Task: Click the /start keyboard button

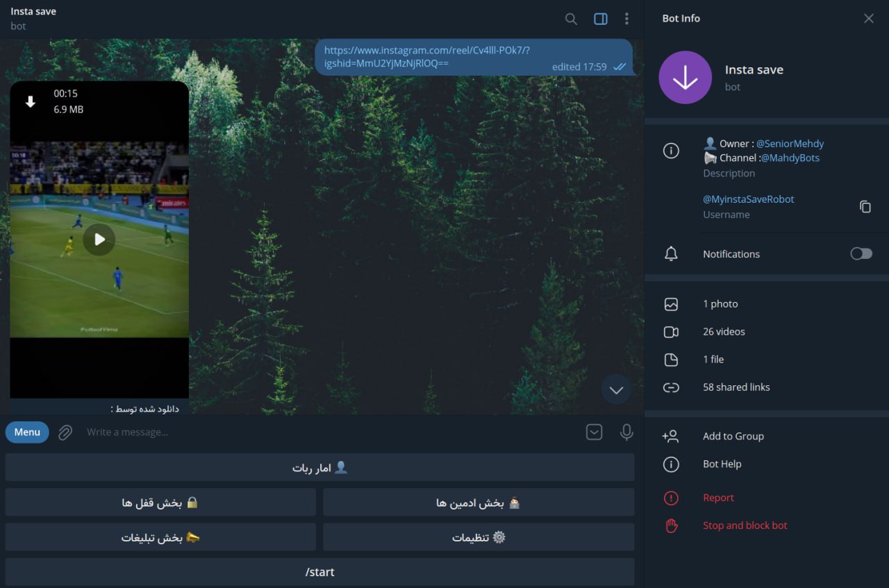Action: click(x=319, y=572)
